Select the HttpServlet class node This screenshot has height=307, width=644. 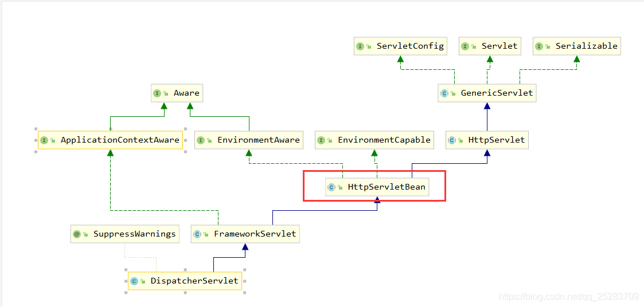pyautogui.click(x=487, y=140)
